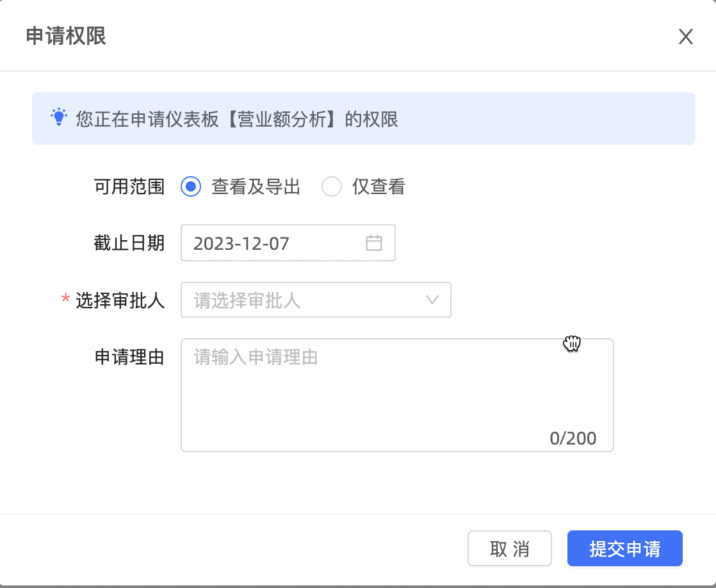This screenshot has width=716, height=588.
Task: Expand the approver dropdown chevron arrow
Action: 432,300
